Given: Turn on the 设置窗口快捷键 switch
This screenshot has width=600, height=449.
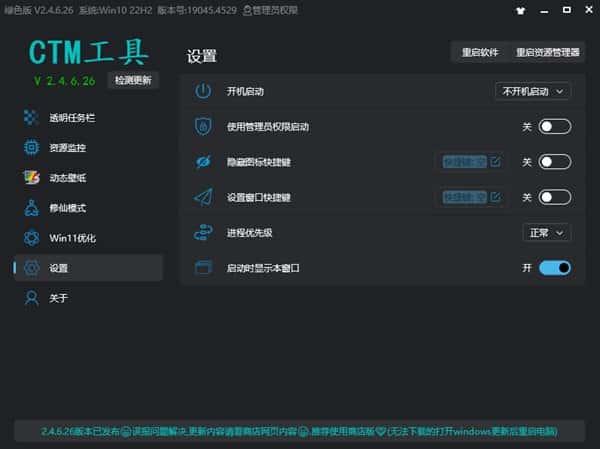Looking at the screenshot, I should [554, 197].
